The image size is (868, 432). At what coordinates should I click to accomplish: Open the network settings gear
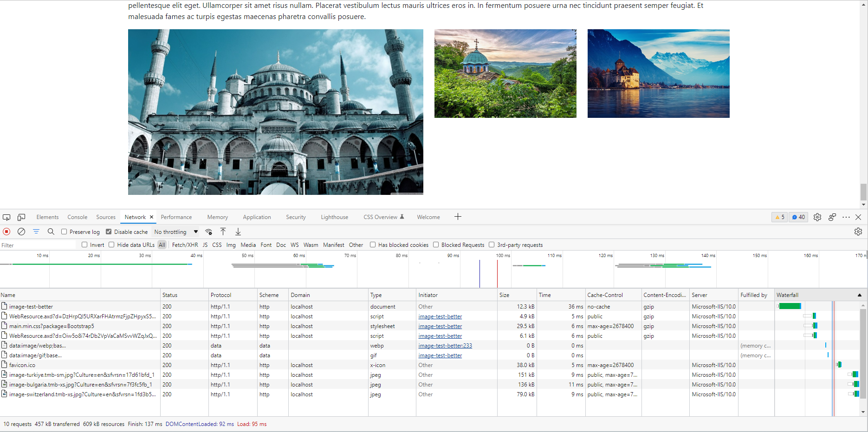coord(858,232)
